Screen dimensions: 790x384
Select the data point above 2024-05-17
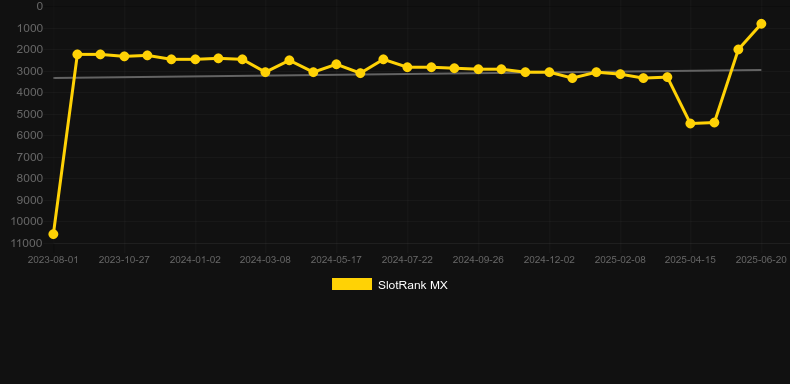tap(336, 65)
